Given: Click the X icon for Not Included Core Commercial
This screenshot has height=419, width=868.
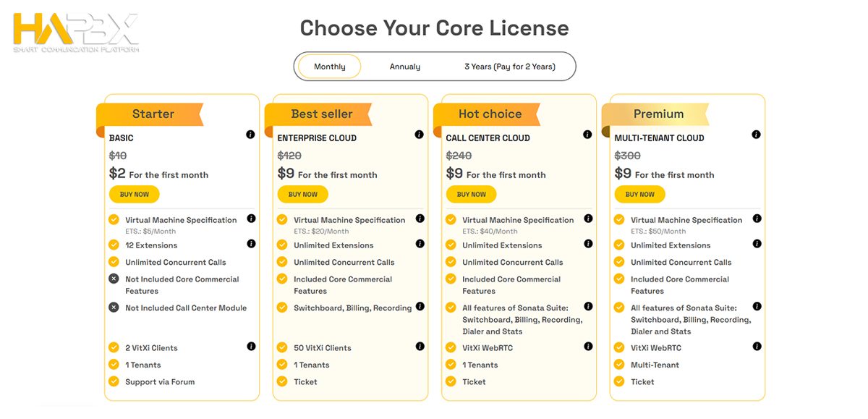Looking at the screenshot, I should click(114, 279).
